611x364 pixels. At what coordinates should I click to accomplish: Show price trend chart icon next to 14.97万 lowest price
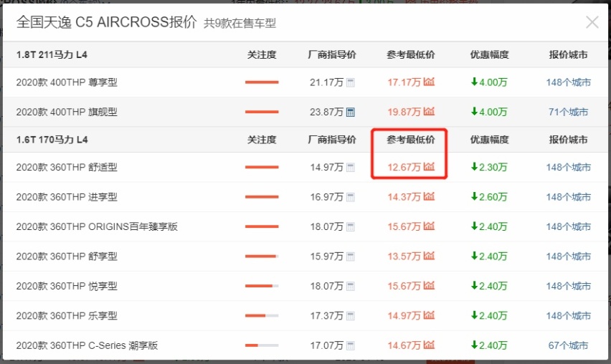tap(429, 315)
